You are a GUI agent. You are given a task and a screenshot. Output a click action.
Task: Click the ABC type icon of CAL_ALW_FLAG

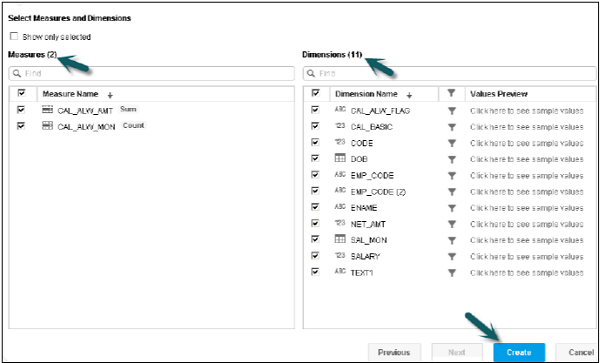point(340,110)
